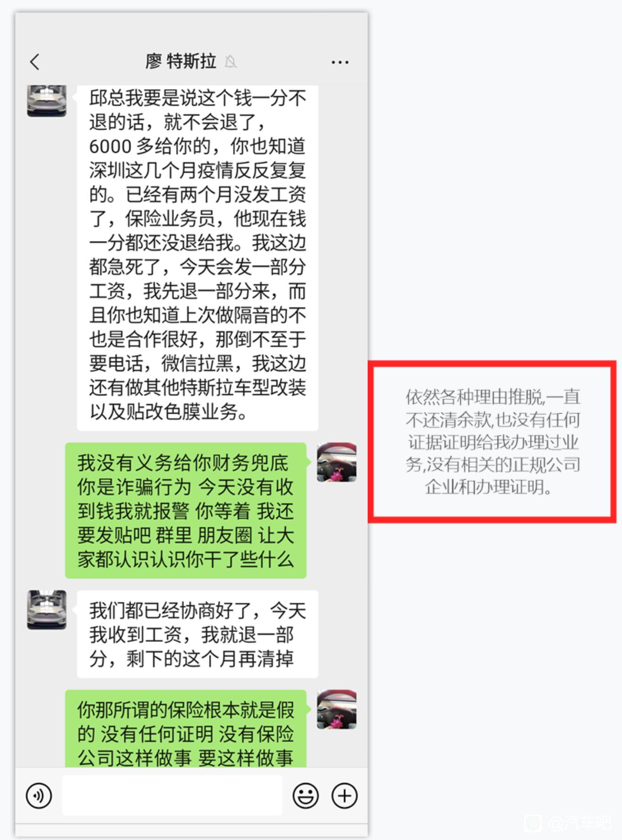Select the green message 你那所谓的保险根本就是假的
The height and width of the screenshot is (840, 622).
(186, 729)
